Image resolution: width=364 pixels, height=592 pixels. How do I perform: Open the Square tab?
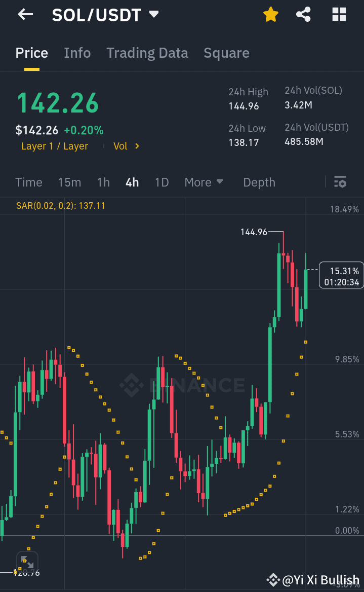226,53
